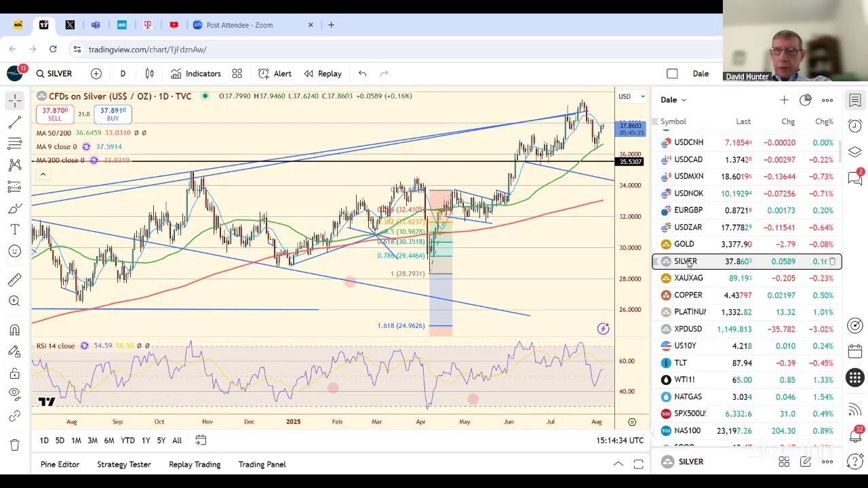Open the layout setup square icon
The image size is (868, 488).
pos(672,73)
